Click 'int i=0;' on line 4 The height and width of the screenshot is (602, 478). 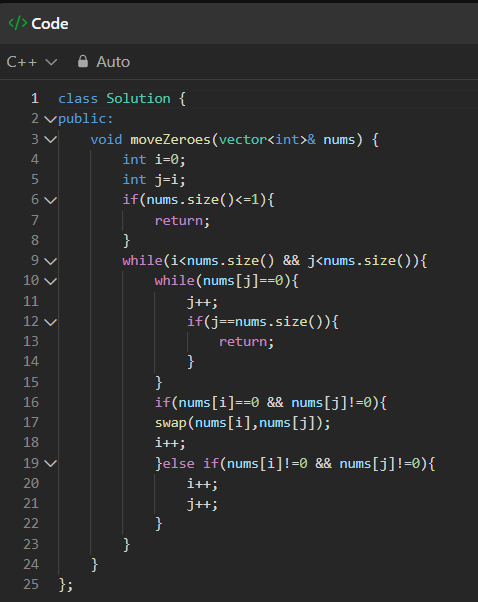[x=154, y=159]
